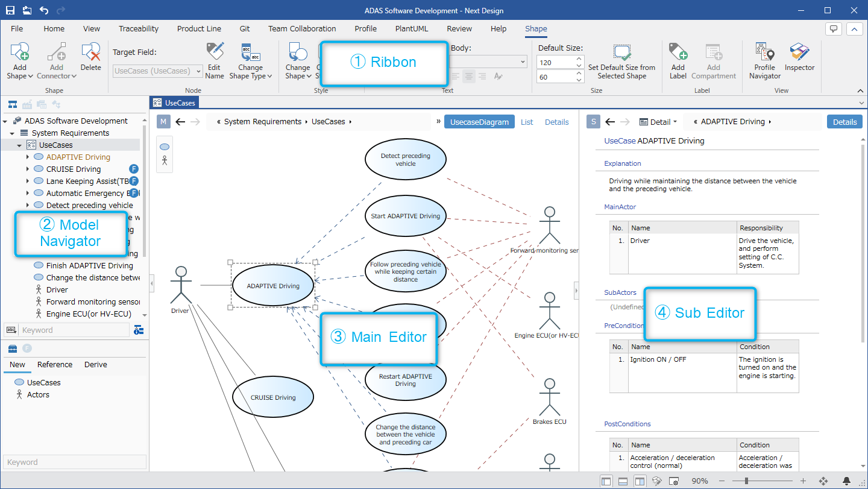
Task: Click the navigator Keyword search field
Action: pos(74,330)
